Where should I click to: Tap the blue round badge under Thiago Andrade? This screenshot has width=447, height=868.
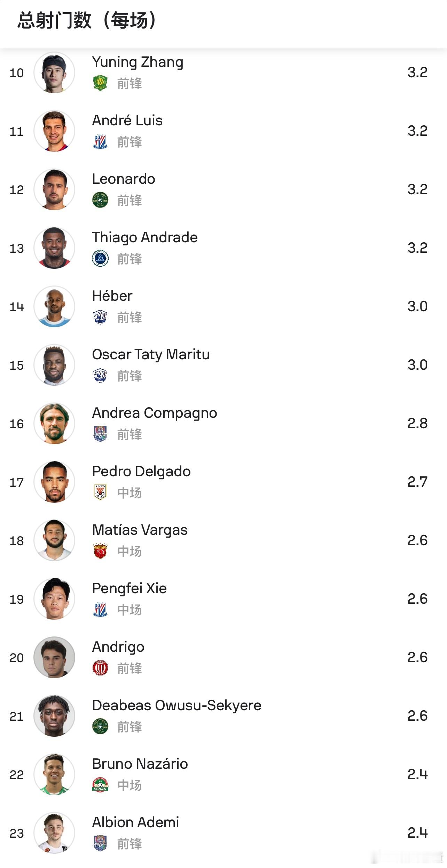tap(100, 259)
